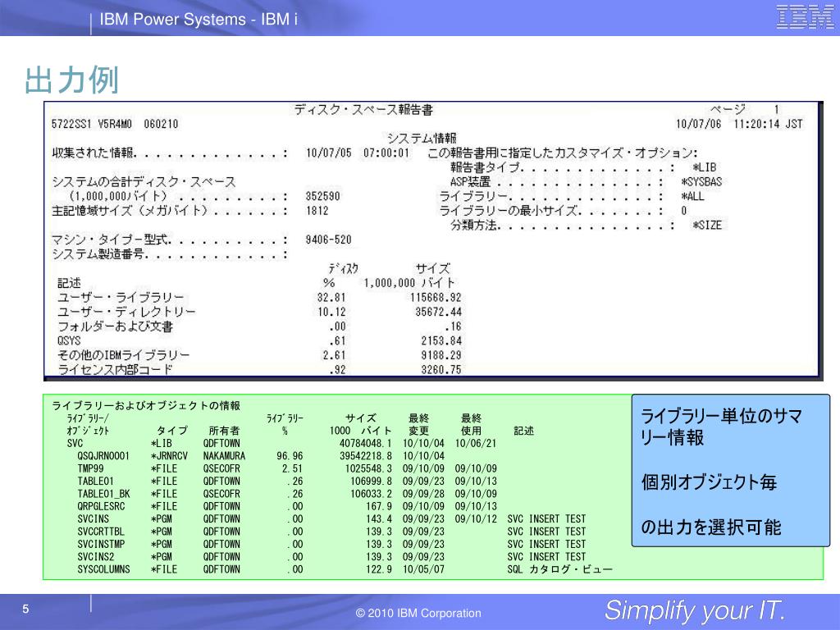Click the 'フォルダーおよび文書' row label
The width and height of the screenshot is (840, 630).
pyautogui.click(x=115, y=326)
